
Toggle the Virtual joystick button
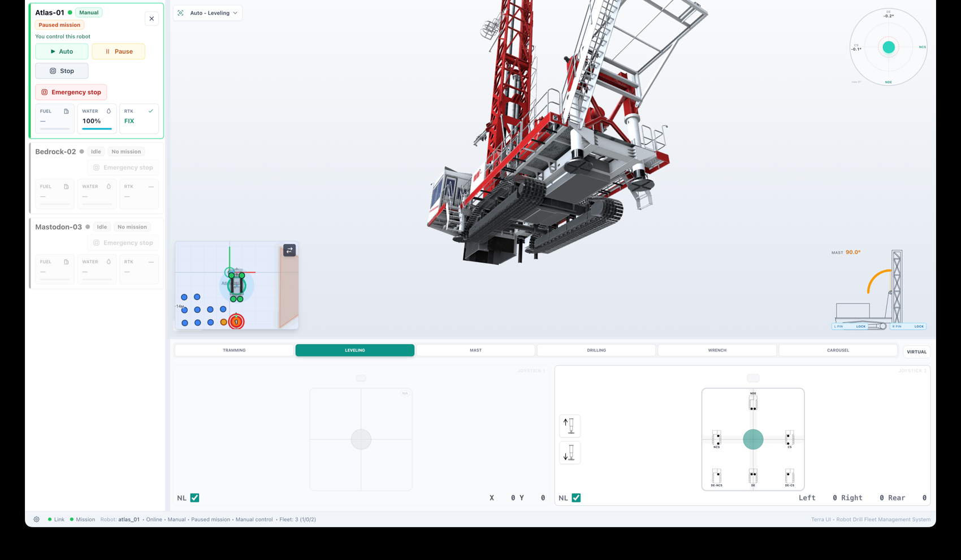tap(916, 352)
